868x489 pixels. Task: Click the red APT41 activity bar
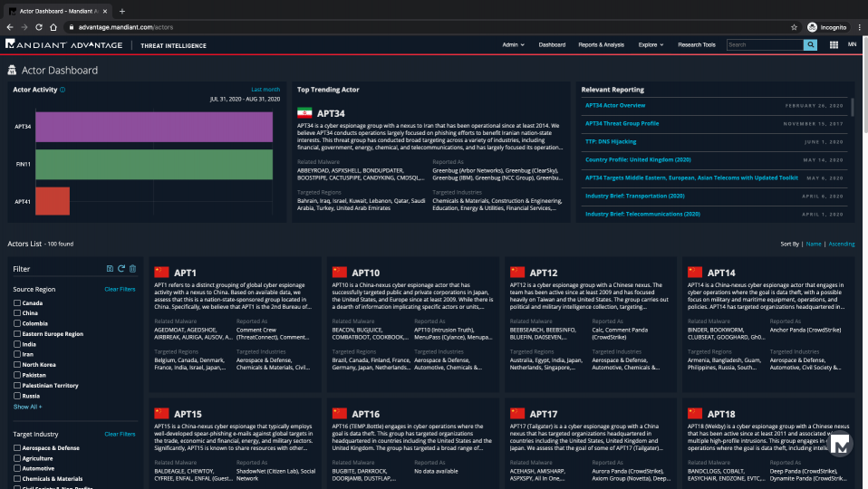pyautogui.click(x=53, y=201)
